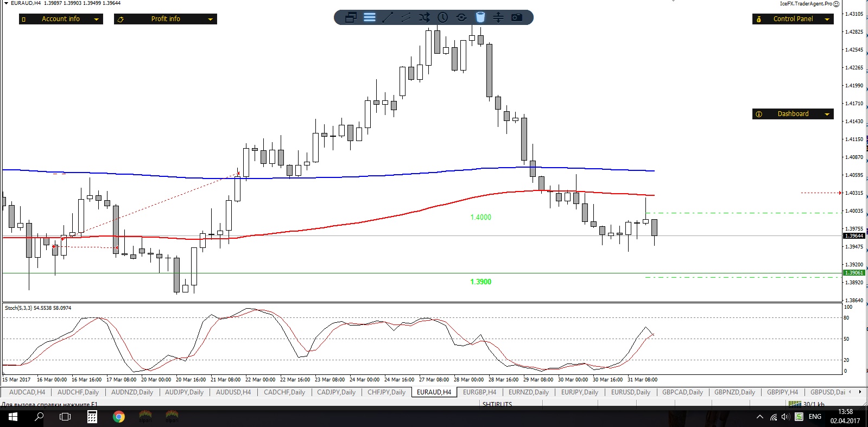The width and height of the screenshot is (868, 427).
Task: Open the EURAUD,H4 chart header arrow
Action: (7, 3)
